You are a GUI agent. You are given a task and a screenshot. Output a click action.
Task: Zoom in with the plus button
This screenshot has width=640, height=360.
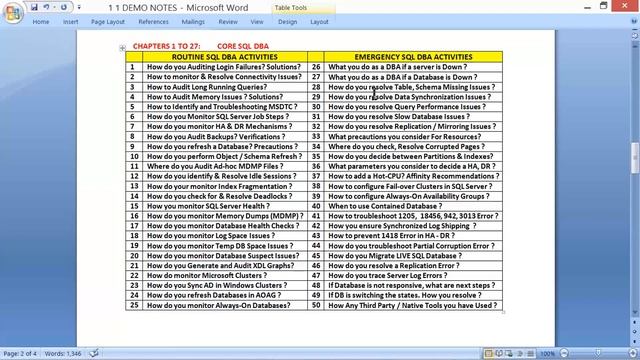pos(633,353)
